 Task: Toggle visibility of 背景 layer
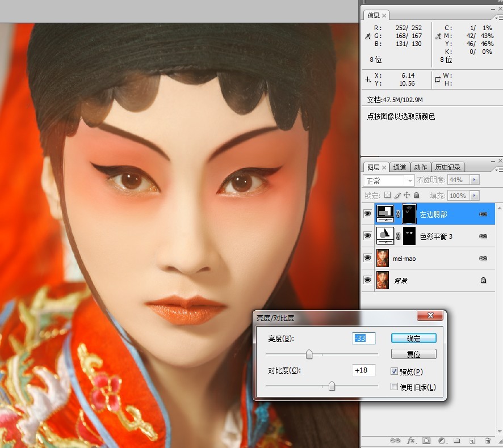[368, 280]
